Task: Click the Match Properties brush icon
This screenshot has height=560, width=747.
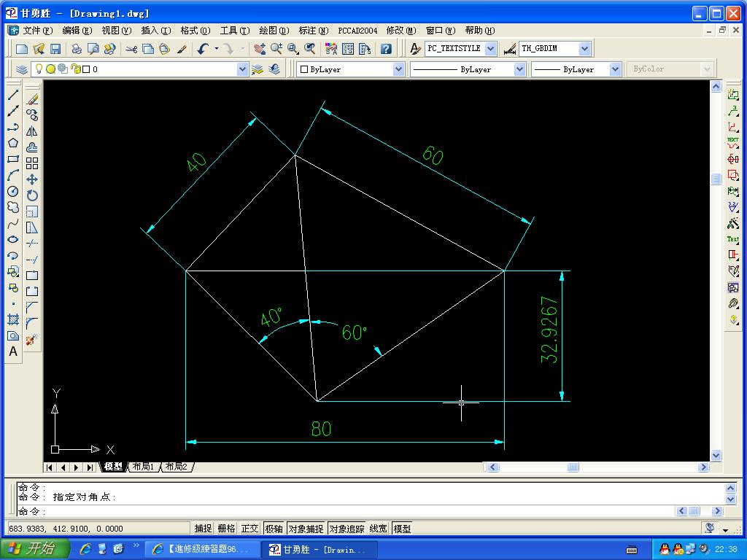Action: (x=182, y=49)
